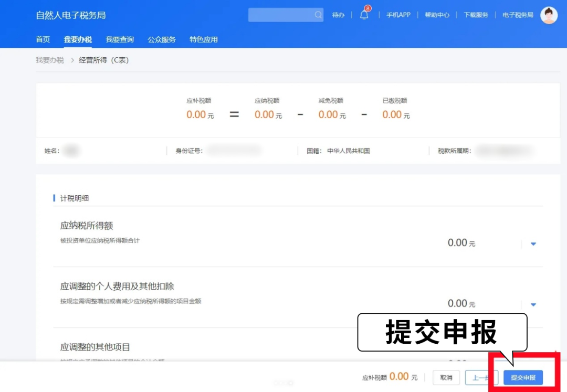Go to 特色应用 tab
Screen dimensions: 567x392
click(204, 39)
